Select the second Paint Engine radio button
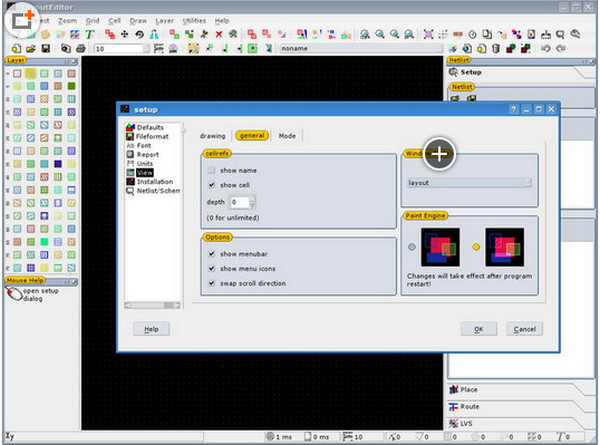The image size is (600, 445). (x=474, y=247)
